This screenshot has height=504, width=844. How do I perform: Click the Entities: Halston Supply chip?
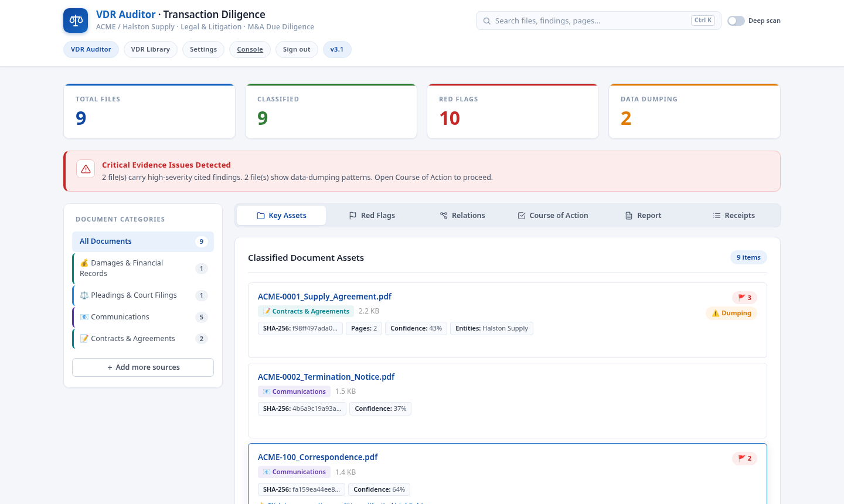(492, 328)
